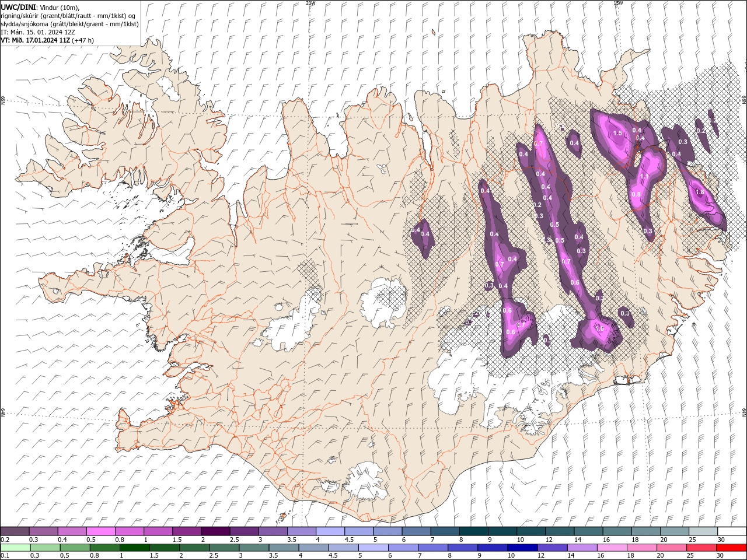Click the slate blue 6 swatch in upper legend row
747x560 pixels.
pos(416,531)
